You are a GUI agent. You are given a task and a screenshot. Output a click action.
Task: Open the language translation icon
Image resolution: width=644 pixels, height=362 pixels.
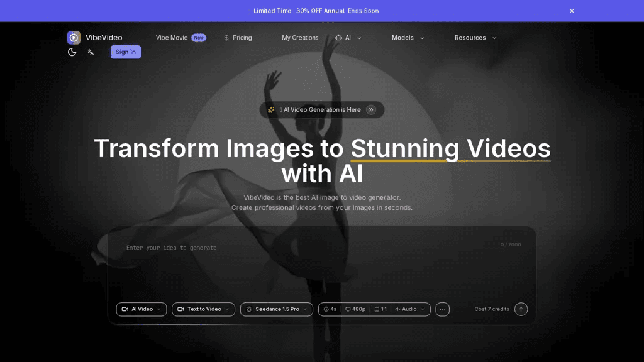91,52
